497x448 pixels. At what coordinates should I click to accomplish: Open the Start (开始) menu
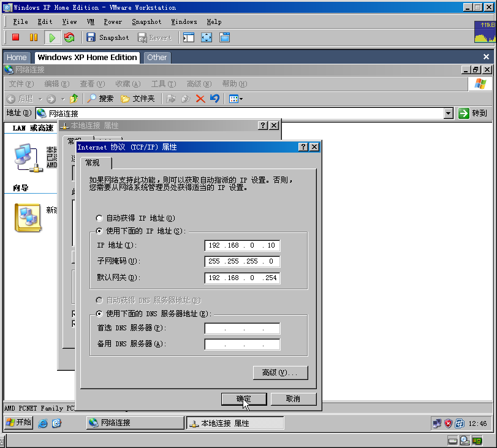(x=19, y=422)
